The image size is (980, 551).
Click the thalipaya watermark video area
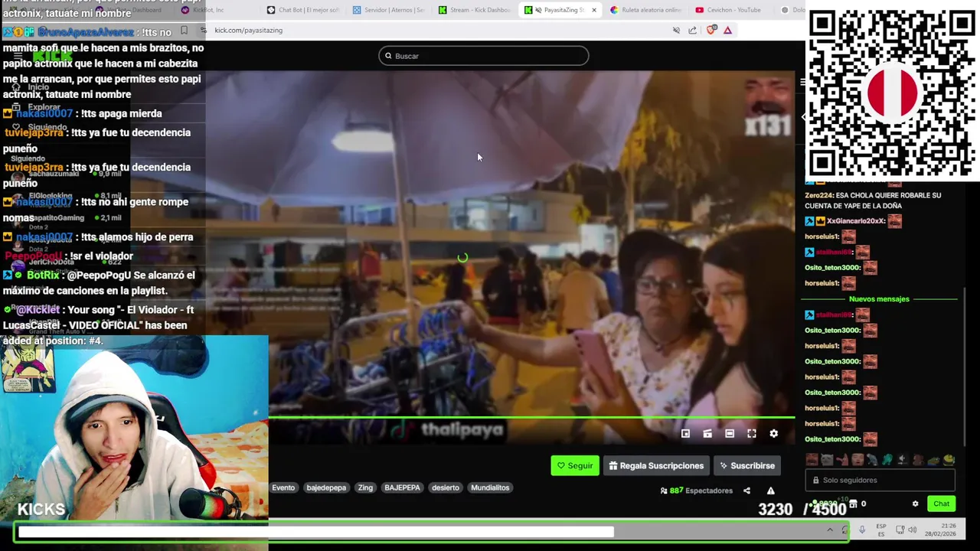click(462, 429)
